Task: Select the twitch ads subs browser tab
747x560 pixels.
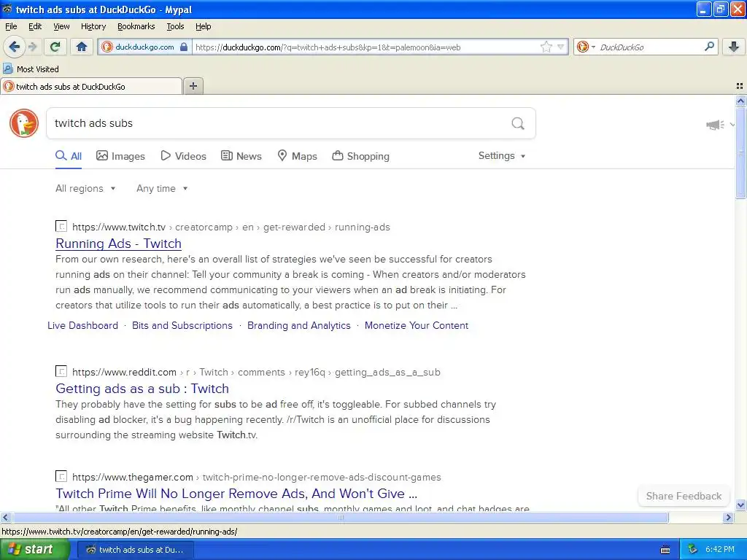Action: click(91, 86)
